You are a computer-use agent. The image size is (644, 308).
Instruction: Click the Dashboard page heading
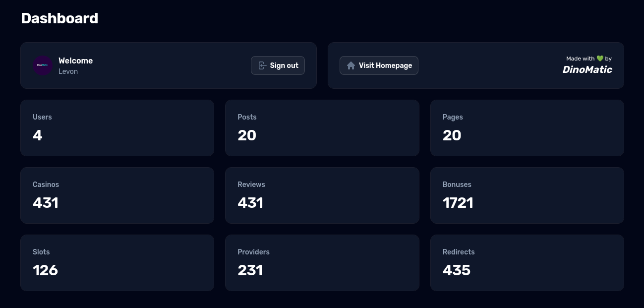(x=59, y=18)
